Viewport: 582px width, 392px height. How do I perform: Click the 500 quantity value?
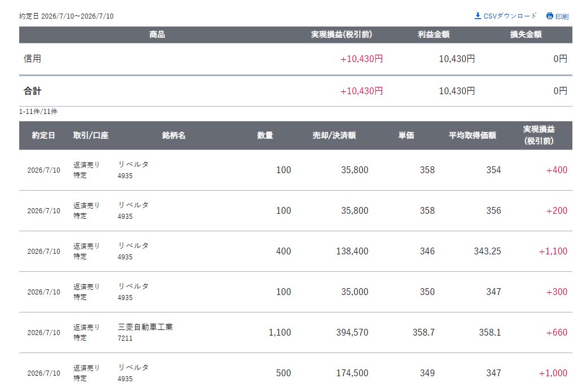click(283, 373)
